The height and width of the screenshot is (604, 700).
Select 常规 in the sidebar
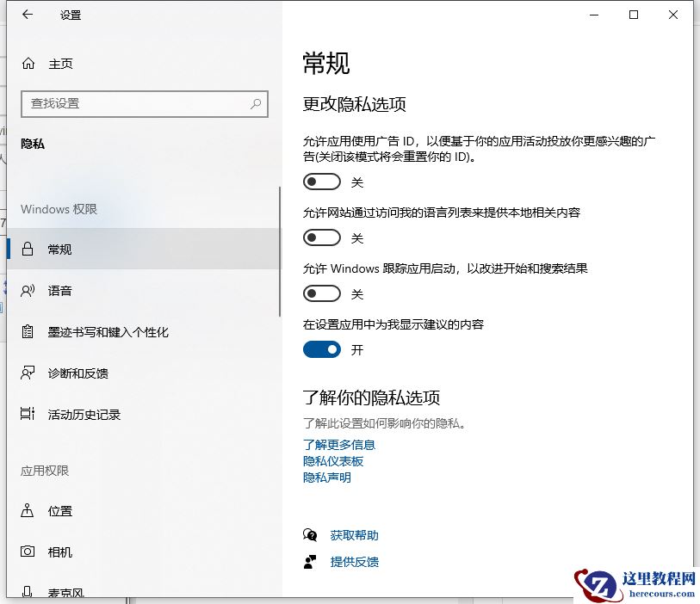click(x=60, y=250)
